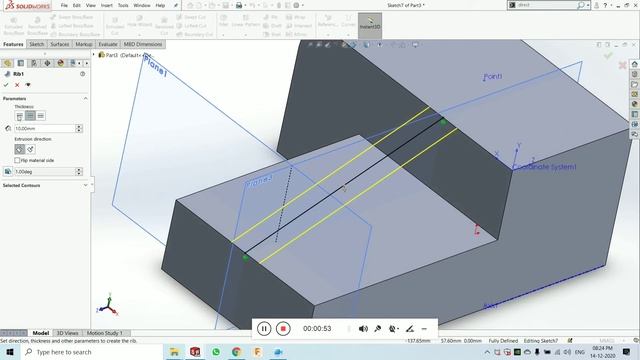Stop the screen recording
The height and width of the screenshot is (360, 640).
pos(283,329)
